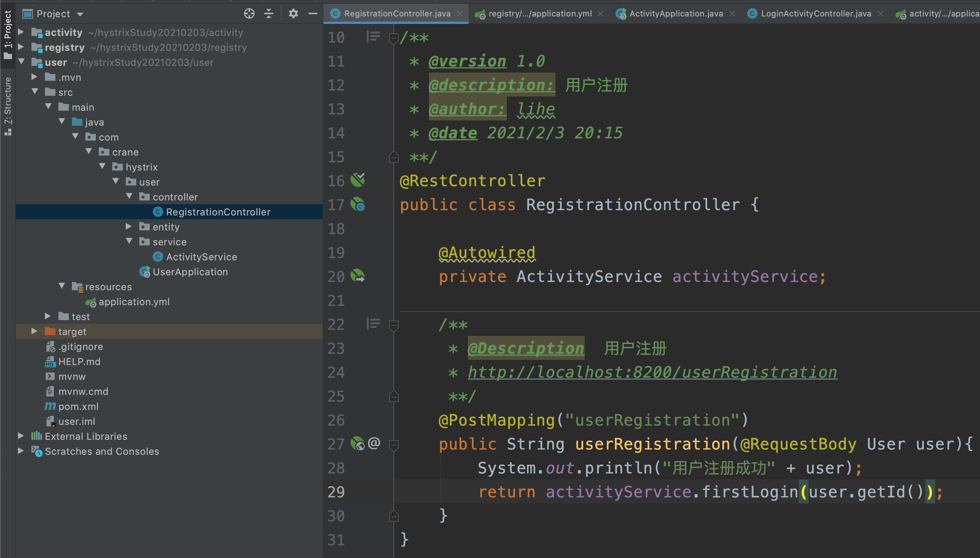Click the toggle rendered doc icon on line 10

[x=373, y=37]
